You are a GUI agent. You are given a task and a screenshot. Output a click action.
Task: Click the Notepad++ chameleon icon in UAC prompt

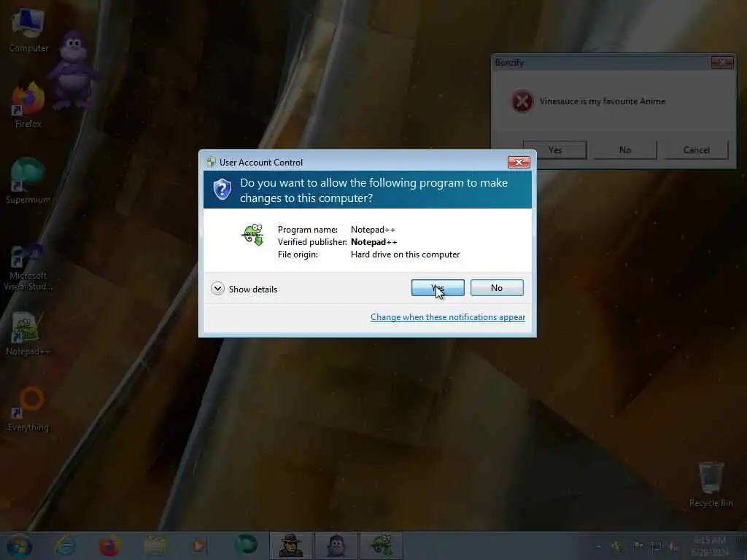(253, 235)
